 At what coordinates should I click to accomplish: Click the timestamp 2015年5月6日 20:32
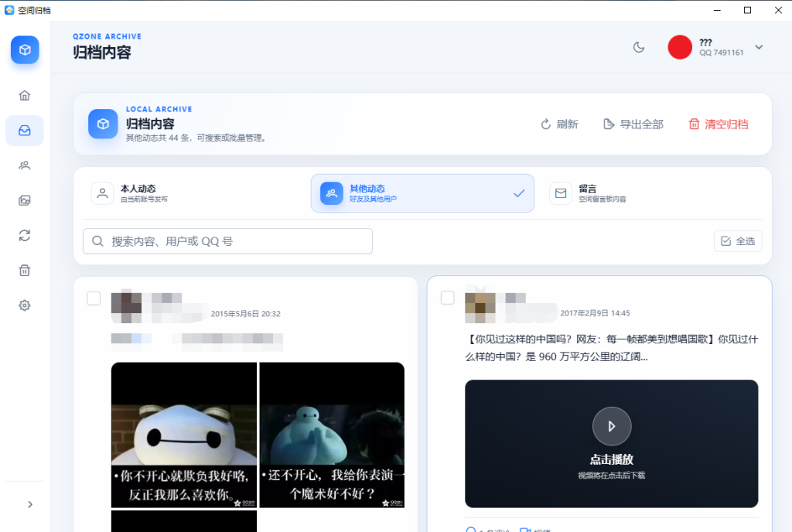click(245, 313)
